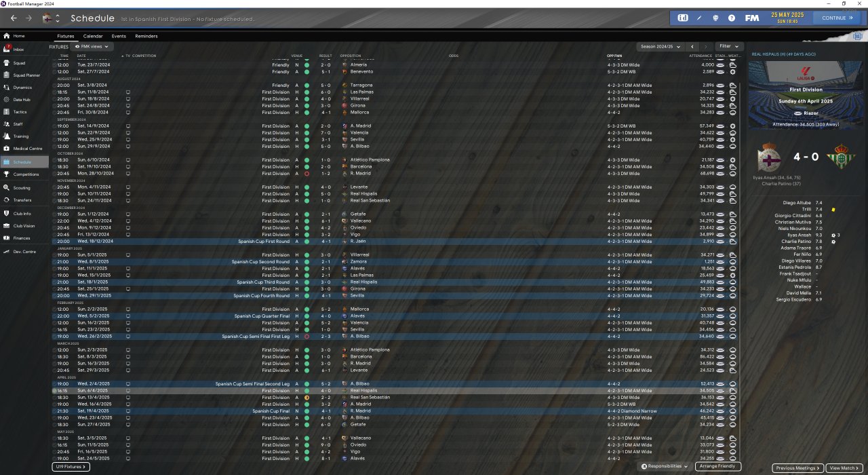Go to the Tactics screen
Screen dimensions: 868x475
coord(20,112)
